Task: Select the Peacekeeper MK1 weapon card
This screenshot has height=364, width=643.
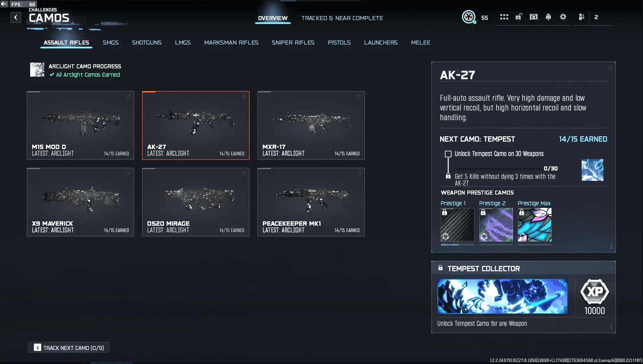Action: (311, 202)
